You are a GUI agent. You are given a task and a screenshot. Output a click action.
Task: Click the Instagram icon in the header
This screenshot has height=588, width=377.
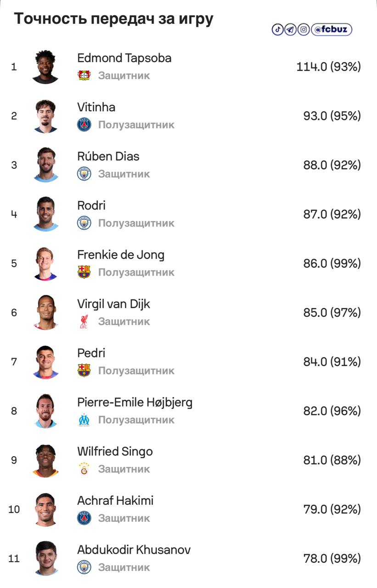click(x=303, y=30)
